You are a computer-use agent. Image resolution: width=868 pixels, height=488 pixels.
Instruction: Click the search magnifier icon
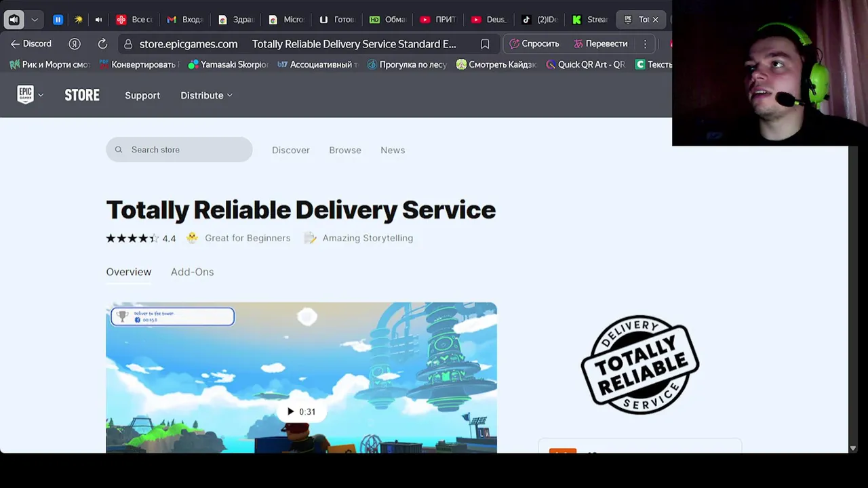tap(119, 150)
